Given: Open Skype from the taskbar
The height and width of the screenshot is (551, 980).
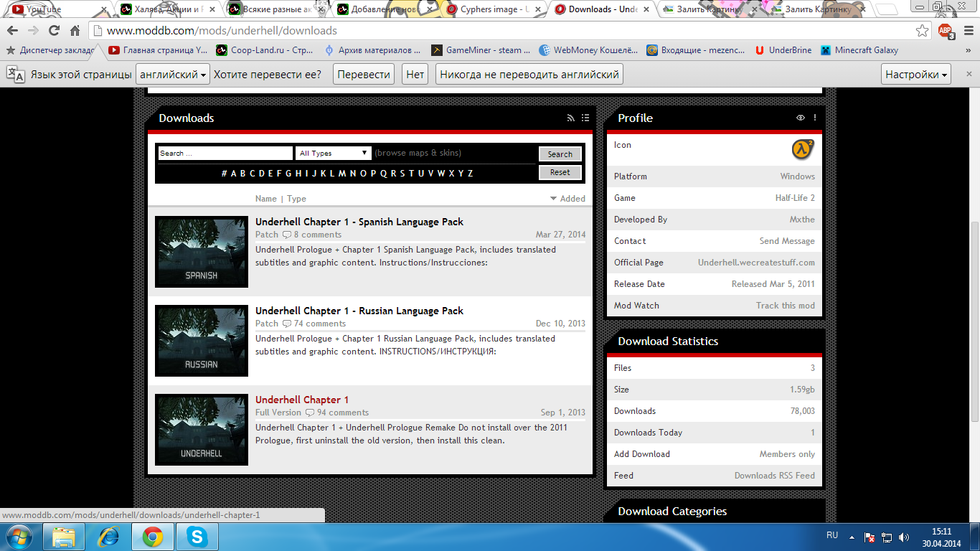Looking at the screenshot, I should 197,537.
